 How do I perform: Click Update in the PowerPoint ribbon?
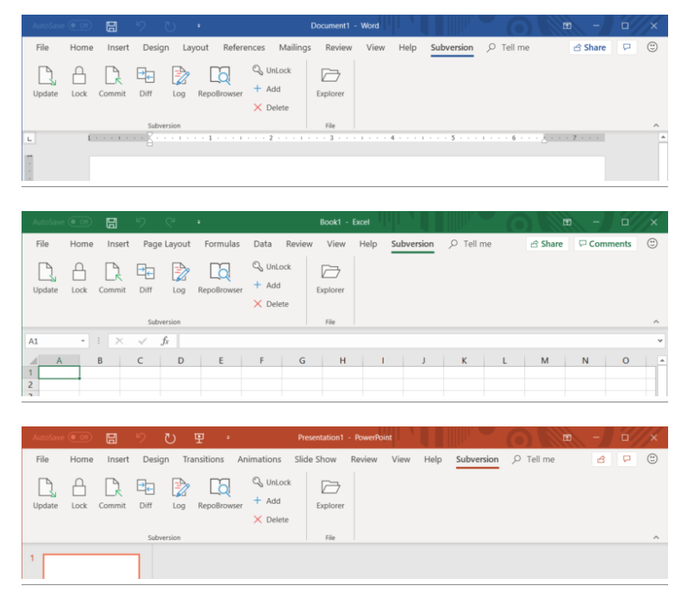coord(46,493)
